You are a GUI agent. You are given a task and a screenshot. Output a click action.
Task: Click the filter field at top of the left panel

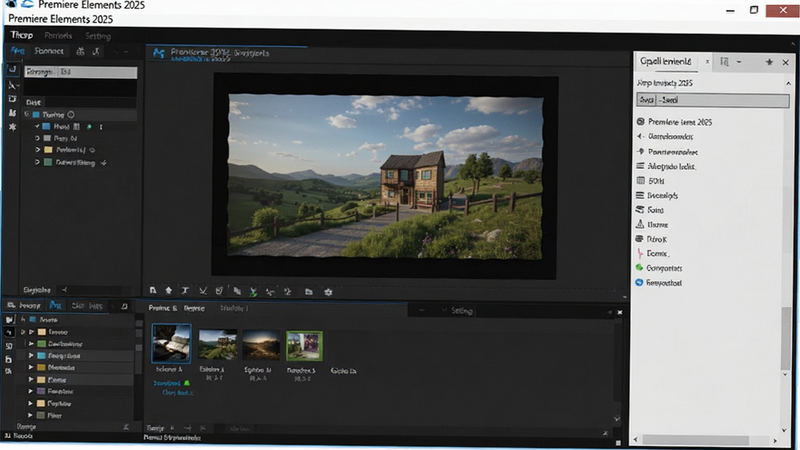pyautogui.click(x=81, y=72)
